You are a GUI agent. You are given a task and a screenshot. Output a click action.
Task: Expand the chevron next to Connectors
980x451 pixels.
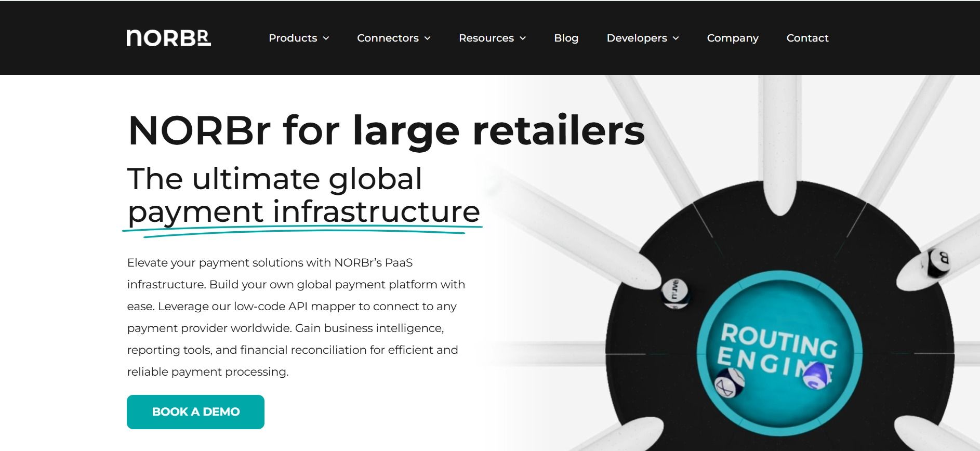pyautogui.click(x=428, y=38)
